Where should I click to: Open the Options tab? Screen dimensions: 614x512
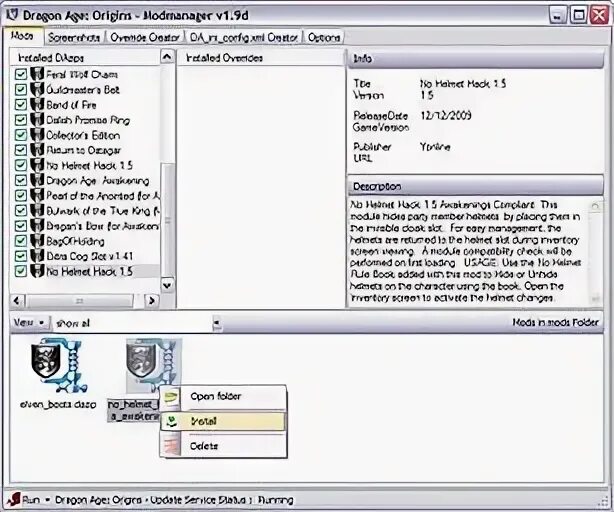click(324, 37)
